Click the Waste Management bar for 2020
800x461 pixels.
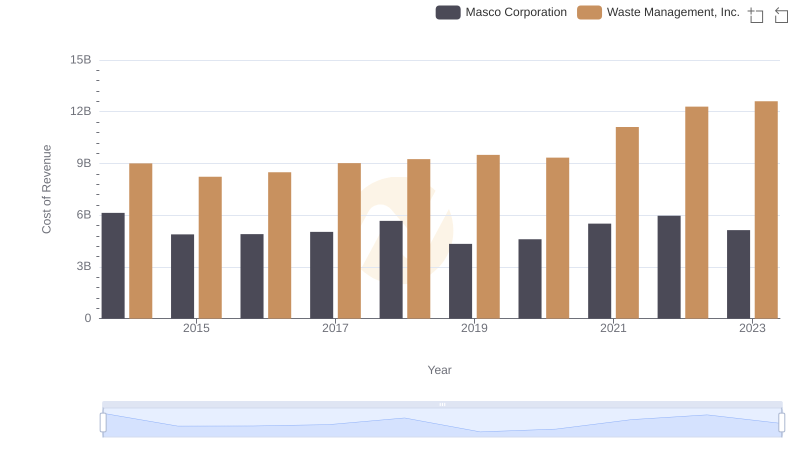558,238
